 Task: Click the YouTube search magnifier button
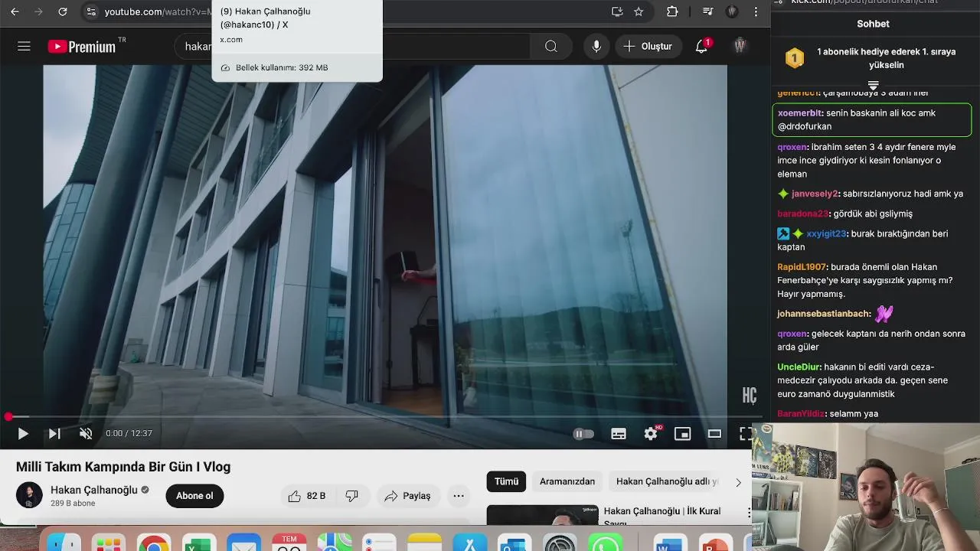tap(551, 47)
